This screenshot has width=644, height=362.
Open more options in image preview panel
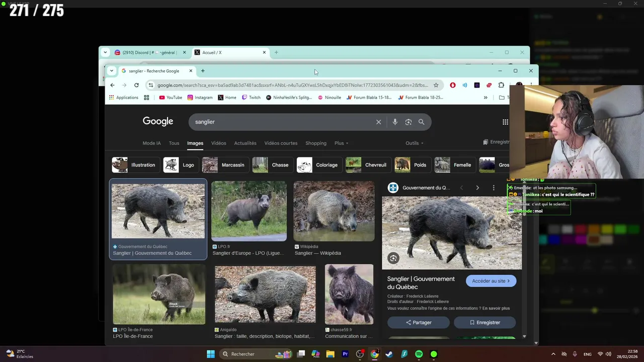[494, 188]
